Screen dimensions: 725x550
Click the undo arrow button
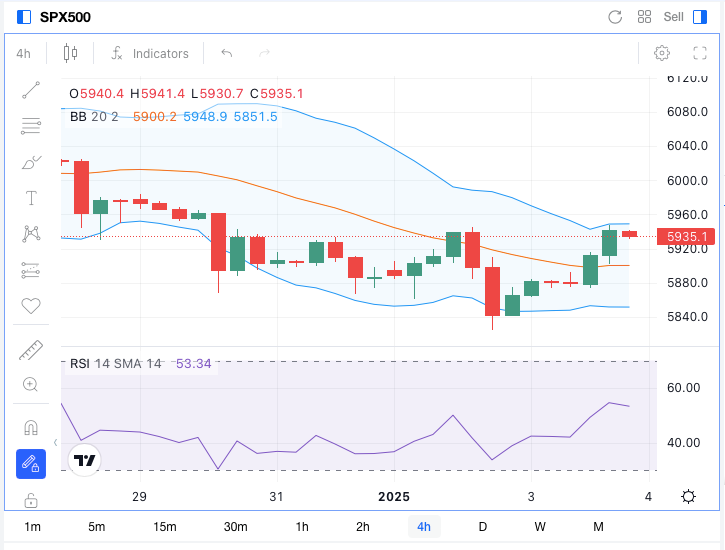click(x=227, y=53)
